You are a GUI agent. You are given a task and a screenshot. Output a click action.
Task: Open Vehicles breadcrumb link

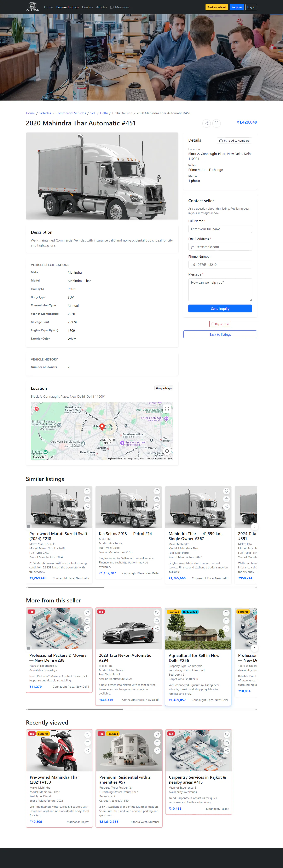[45, 113]
